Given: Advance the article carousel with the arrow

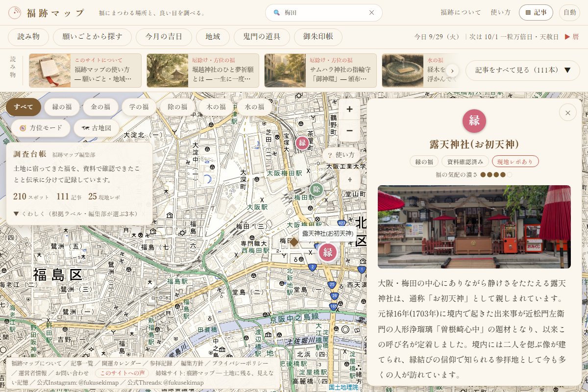Looking at the screenshot, I should click(452, 71).
